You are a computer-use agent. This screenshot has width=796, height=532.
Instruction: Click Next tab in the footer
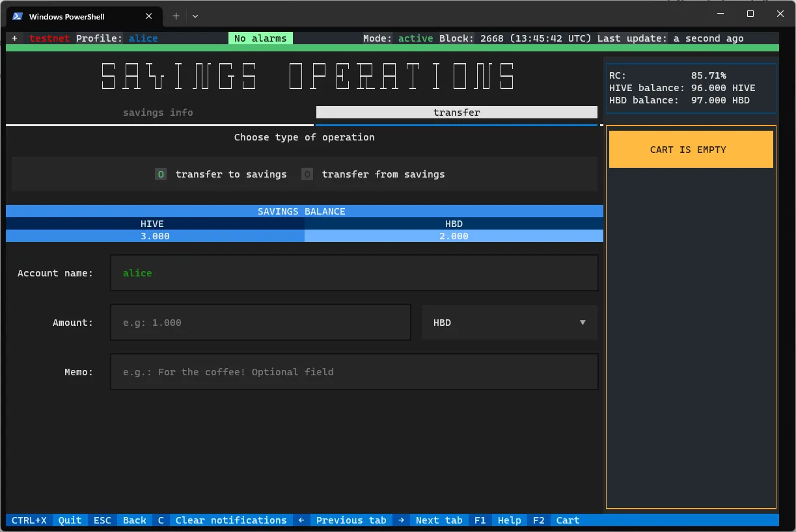tap(439, 520)
